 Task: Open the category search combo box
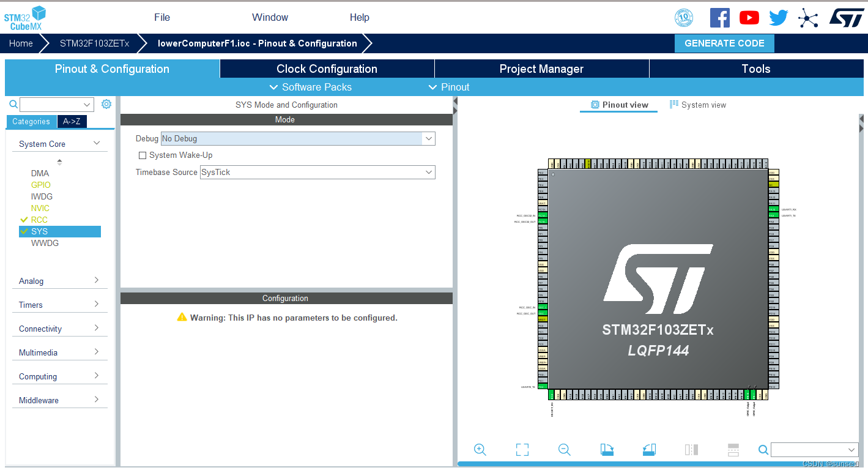click(57, 105)
